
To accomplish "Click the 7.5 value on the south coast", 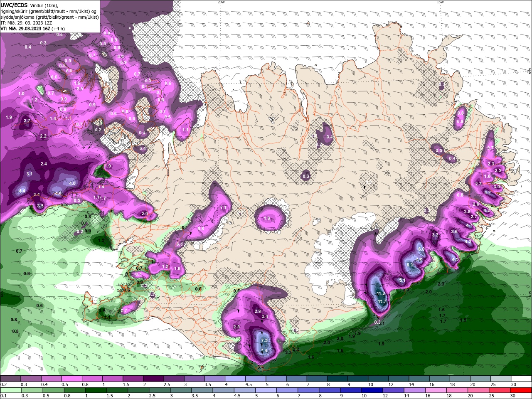I will click(264, 340).
